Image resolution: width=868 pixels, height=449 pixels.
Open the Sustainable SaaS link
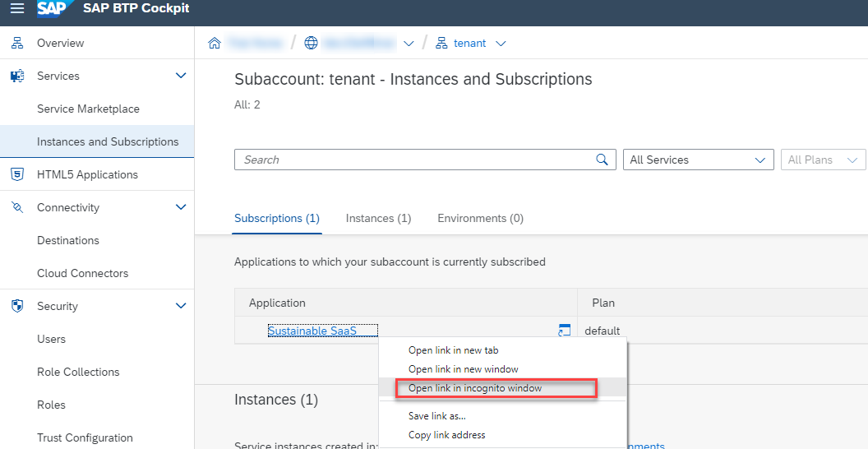coord(312,331)
